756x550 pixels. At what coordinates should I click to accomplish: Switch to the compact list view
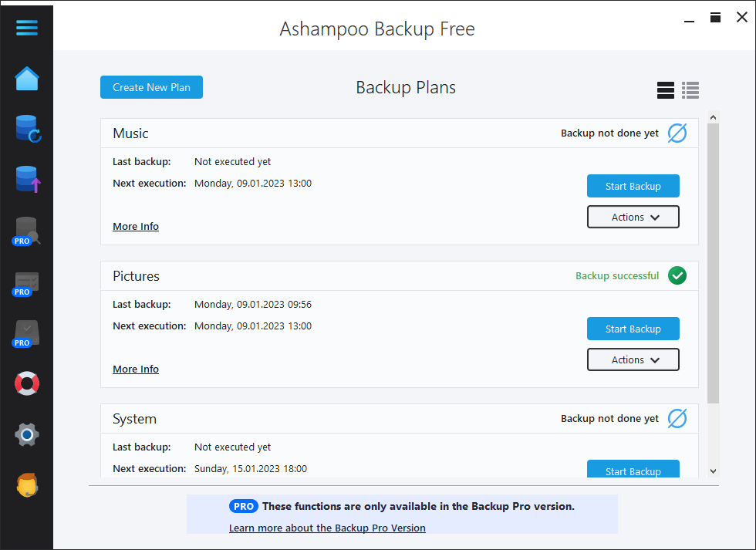pyautogui.click(x=690, y=90)
